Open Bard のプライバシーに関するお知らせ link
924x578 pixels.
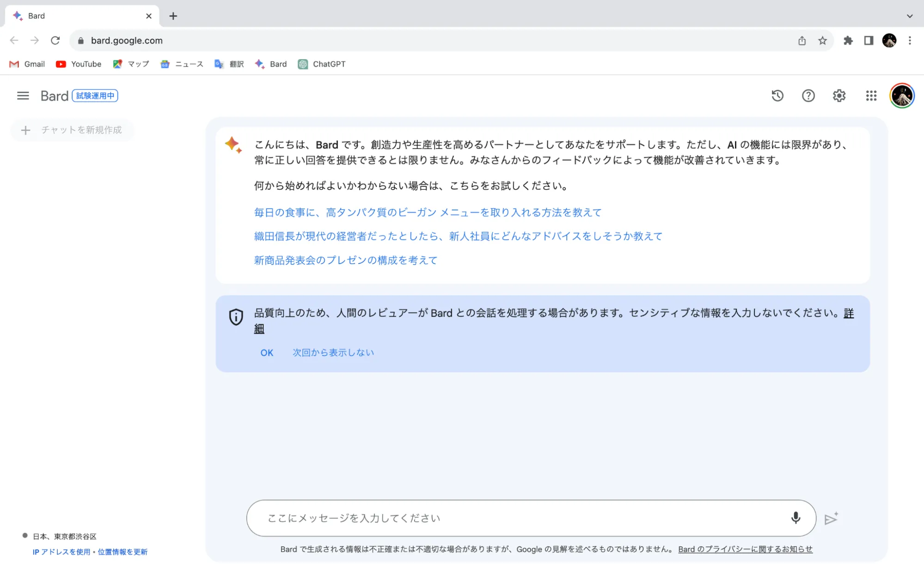point(745,549)
